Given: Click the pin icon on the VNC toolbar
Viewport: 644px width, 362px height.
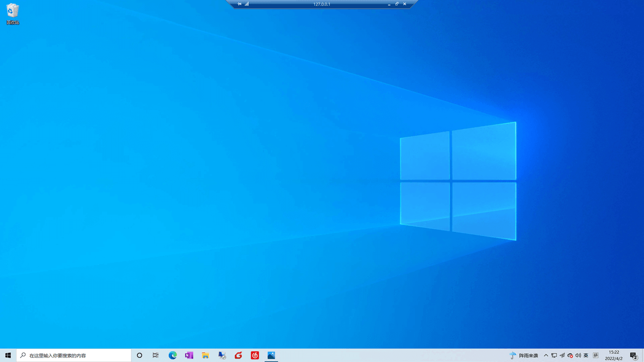Looking at the screenshot, I should (x=239, y=4).
